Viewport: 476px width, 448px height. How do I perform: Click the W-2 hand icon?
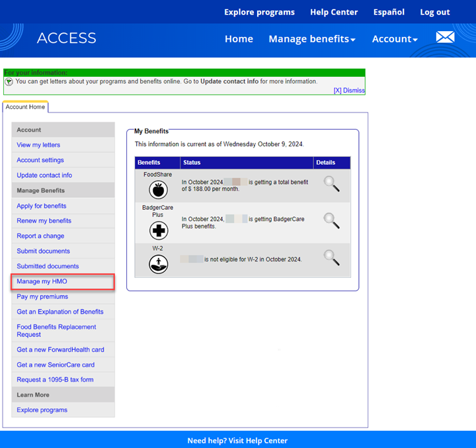tap(158, 264)
